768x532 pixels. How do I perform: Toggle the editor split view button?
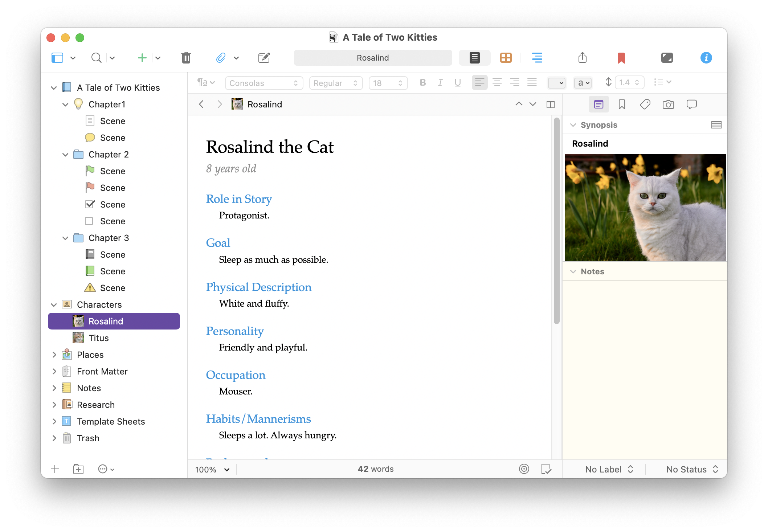[x=550, y=105]
